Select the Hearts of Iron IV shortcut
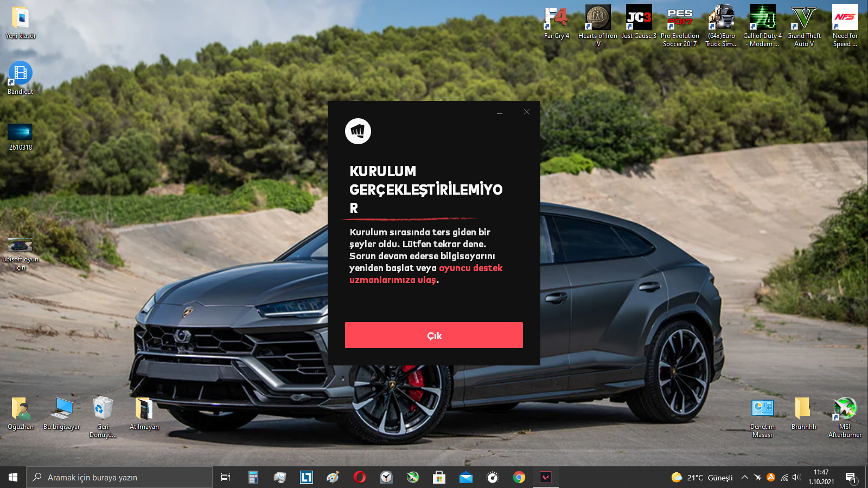Viewport: 868px width, 488px height. [x=598, y=25]
